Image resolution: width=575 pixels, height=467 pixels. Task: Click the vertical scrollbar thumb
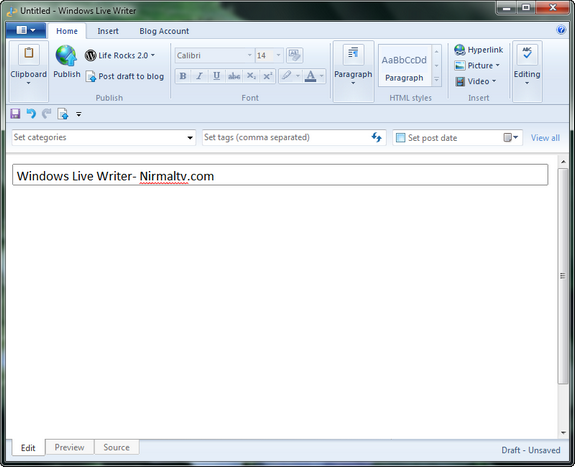click(x=563, y=276)
